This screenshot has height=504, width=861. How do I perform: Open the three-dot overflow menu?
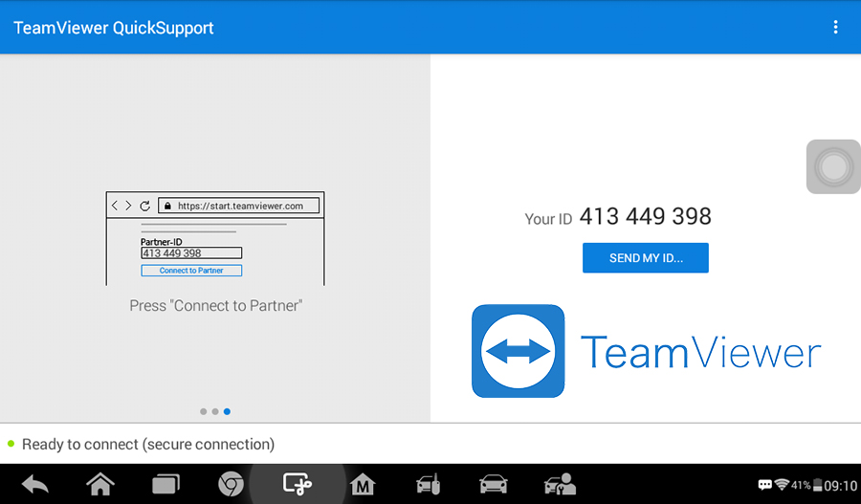[x=835, y=27]
